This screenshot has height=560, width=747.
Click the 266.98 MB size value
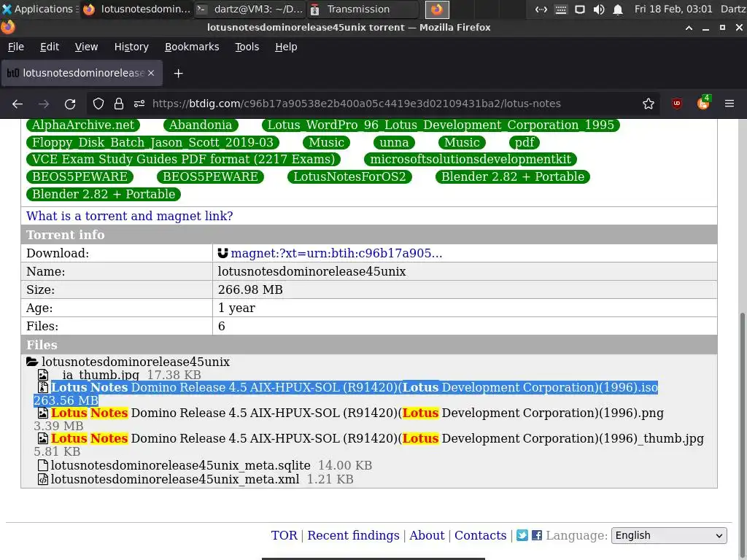tap(250, 289)
